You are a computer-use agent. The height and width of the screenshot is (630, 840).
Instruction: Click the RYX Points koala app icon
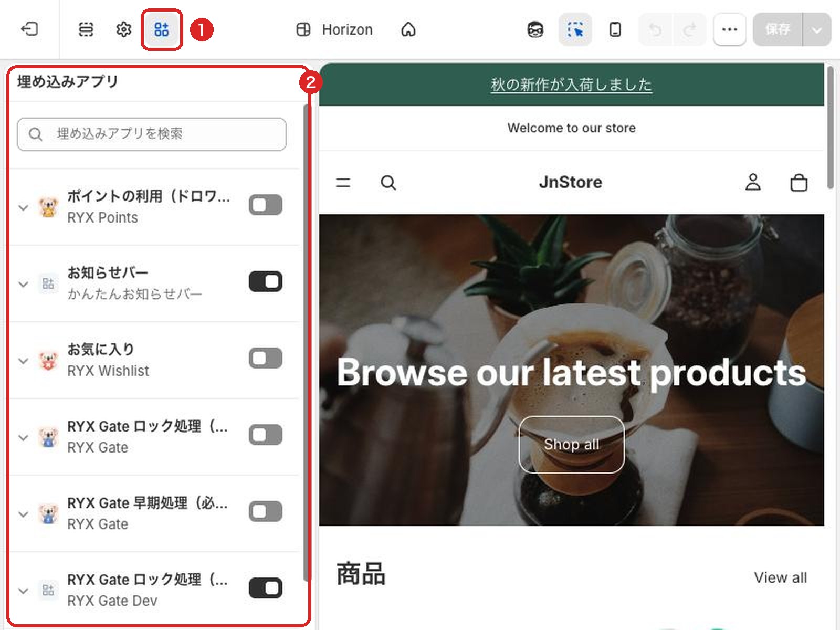coord(48,207)
